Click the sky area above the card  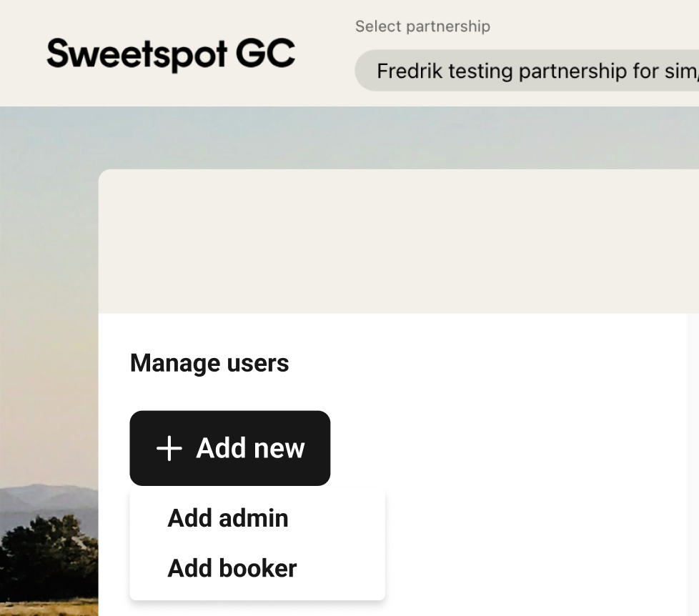pos(349,137)
